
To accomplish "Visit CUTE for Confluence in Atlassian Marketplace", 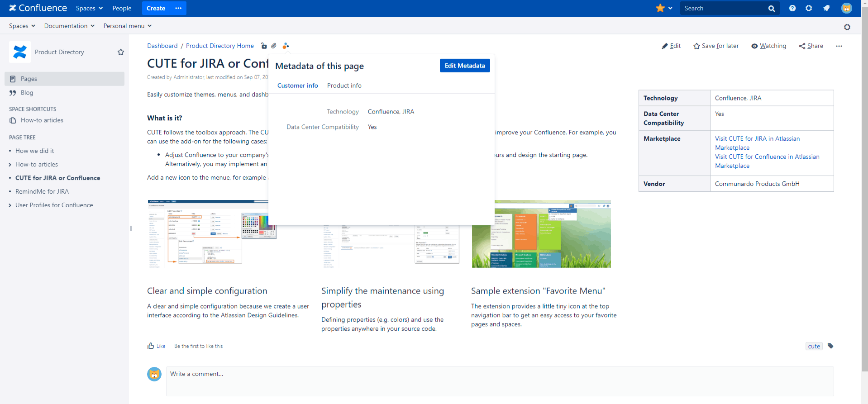I will (x=767, y=161).
